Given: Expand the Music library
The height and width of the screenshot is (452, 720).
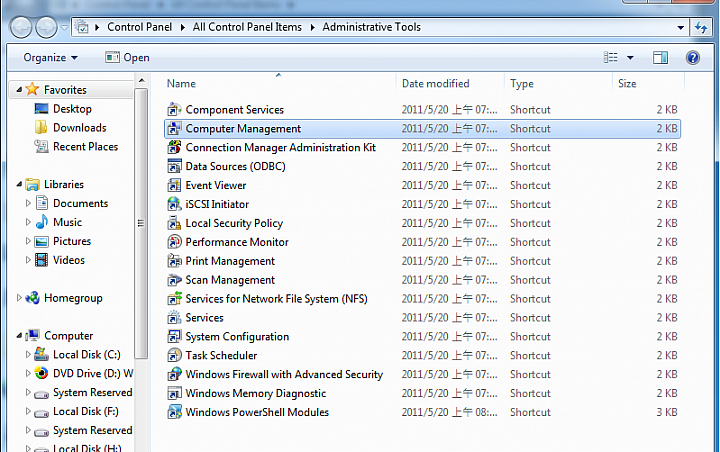Looking at the screenshot, I should pyautogui.click(x=28, y=222).
